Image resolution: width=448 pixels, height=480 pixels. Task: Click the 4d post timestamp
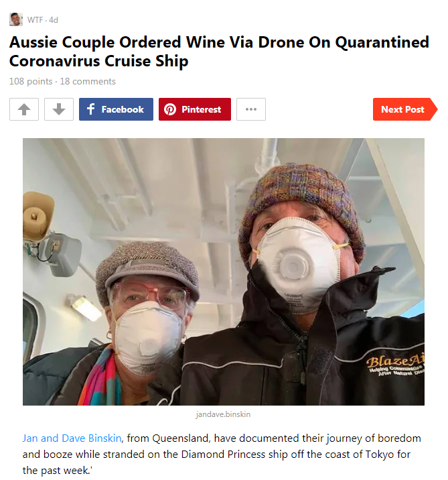click(53, 20)
